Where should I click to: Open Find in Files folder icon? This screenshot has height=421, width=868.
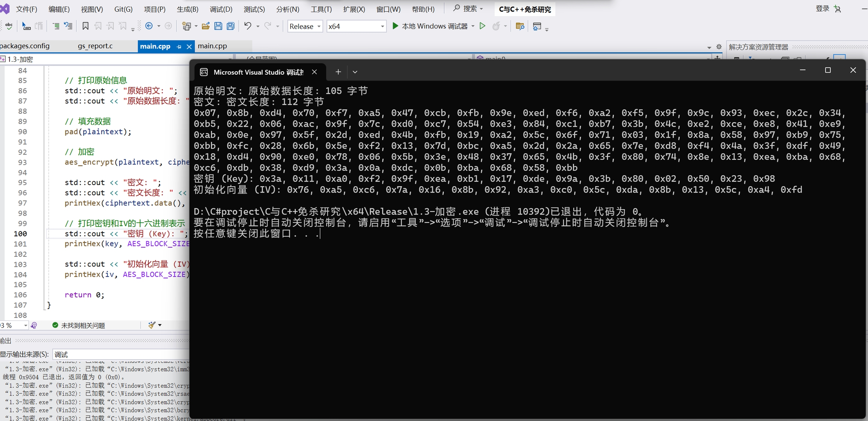pyautogui.click(x=520, y=26)
